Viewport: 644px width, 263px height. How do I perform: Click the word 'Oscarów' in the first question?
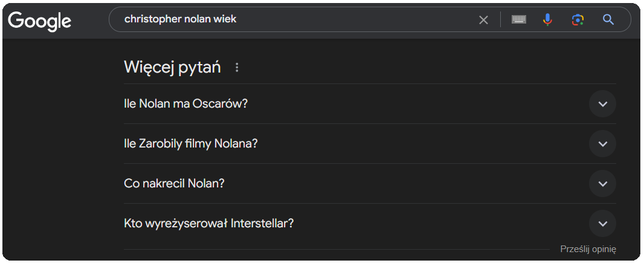220,104
